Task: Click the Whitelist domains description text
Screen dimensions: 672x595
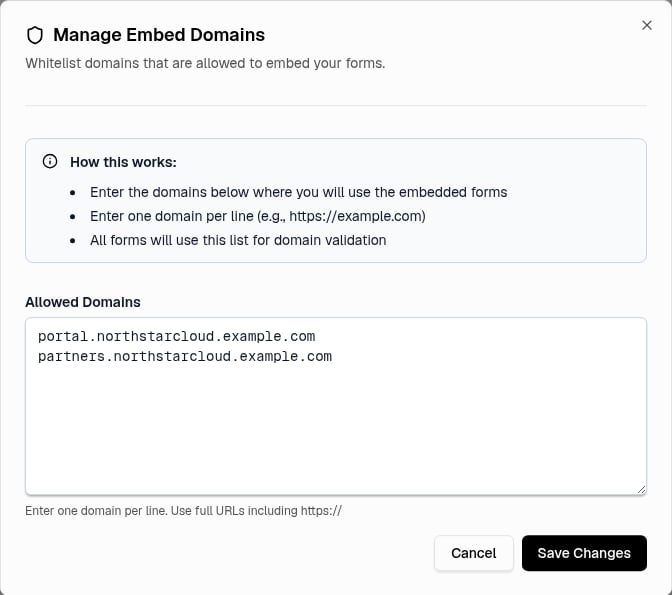Action: point(205,63)
